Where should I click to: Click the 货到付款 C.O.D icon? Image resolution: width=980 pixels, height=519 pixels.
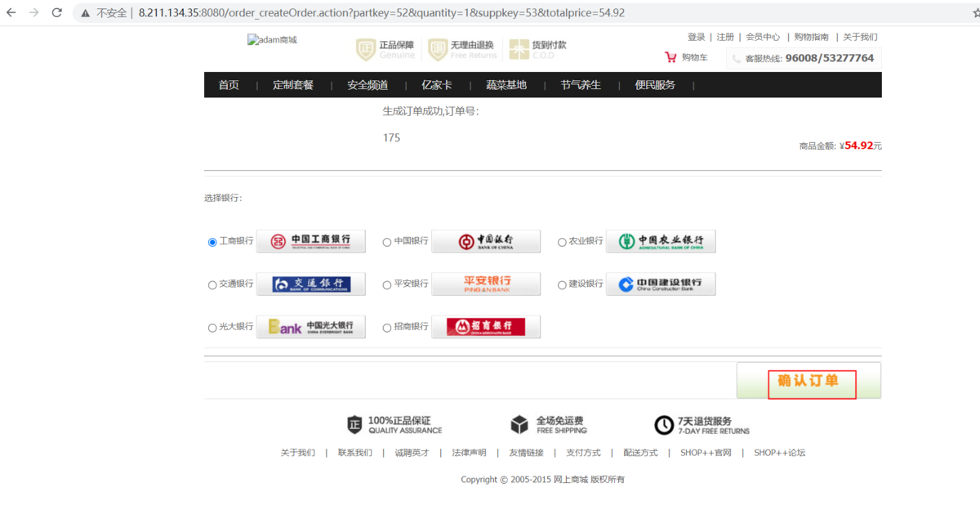(519, 50)
